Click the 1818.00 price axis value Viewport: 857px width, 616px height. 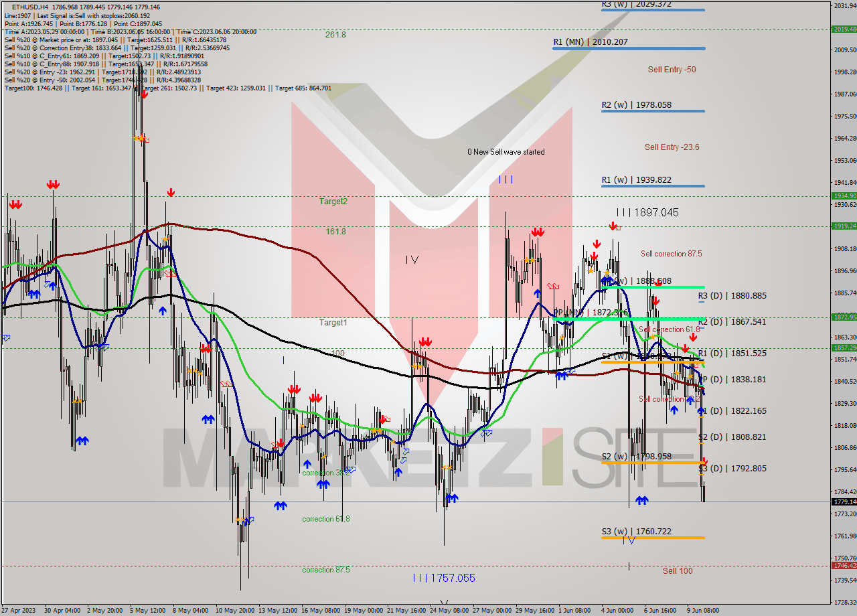(x=845, y=425)
